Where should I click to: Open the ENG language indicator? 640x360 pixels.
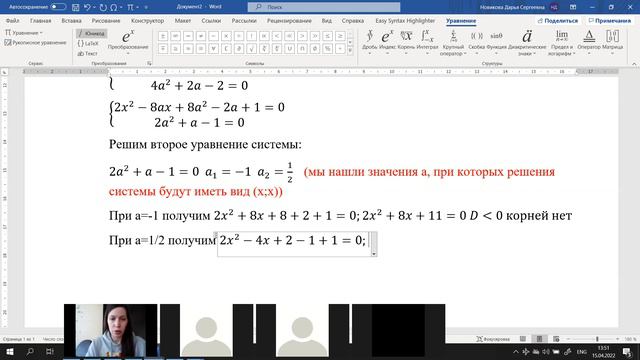click(x=581, y=351)
